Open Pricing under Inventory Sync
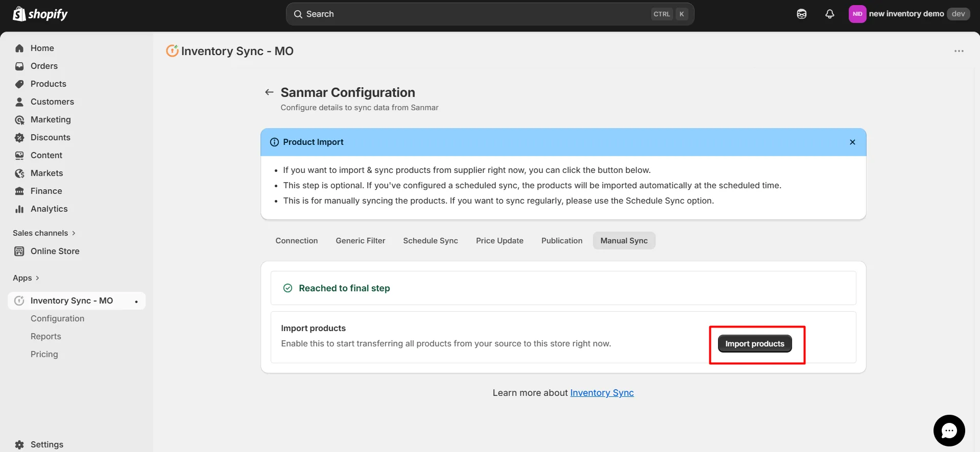Screen dimensions: 980x452 tap(44, 354)
